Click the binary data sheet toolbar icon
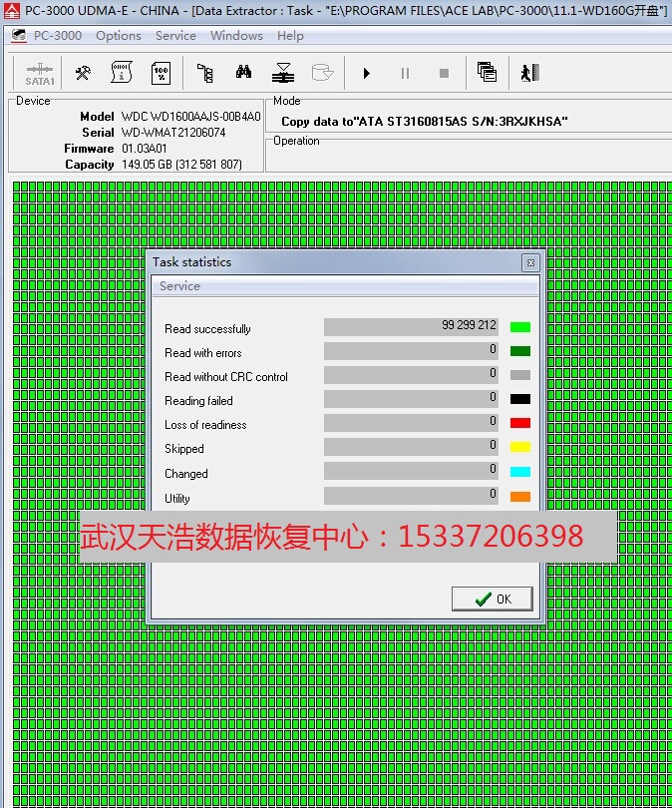The width and height of the screenshot is (672, 808). pos(122,73)
